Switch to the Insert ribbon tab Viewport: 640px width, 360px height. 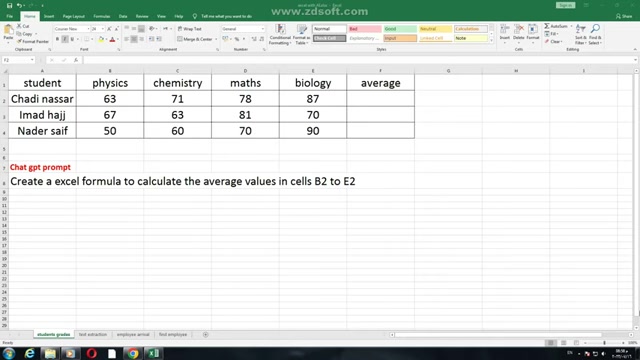(x=49, y=16)
